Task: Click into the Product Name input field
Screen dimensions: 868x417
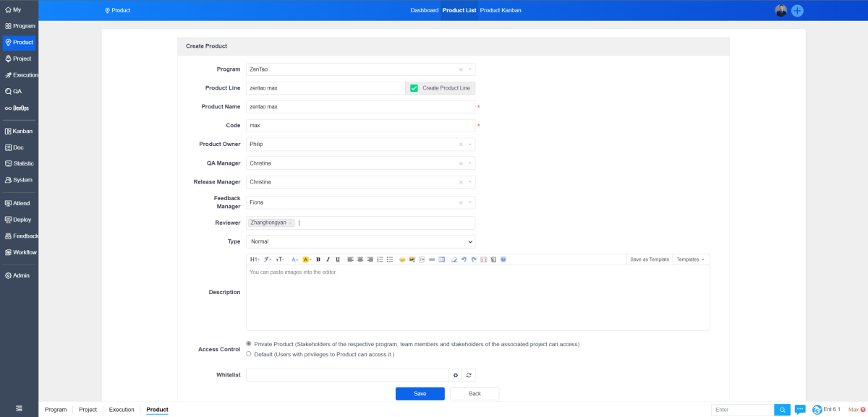Action: [x=360, y=107]
